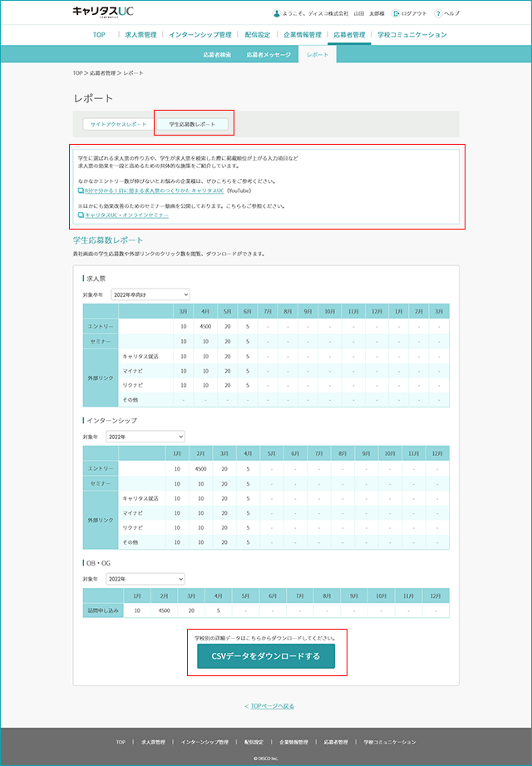The image size is (532, 766).
Task: Click the user profile icon beside ようこそ
Action: pyautogui.click(x=277, y=13)
